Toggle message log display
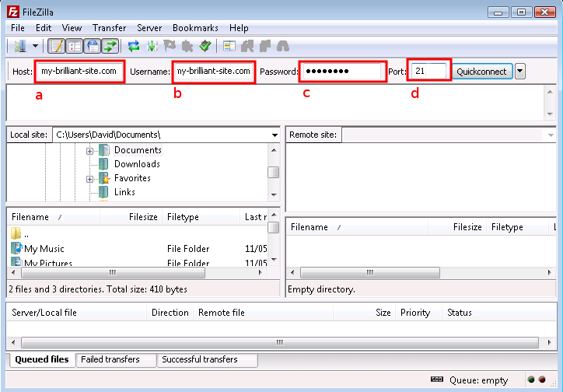The width and height of the screenshot is (563, 392). [56, 46]
